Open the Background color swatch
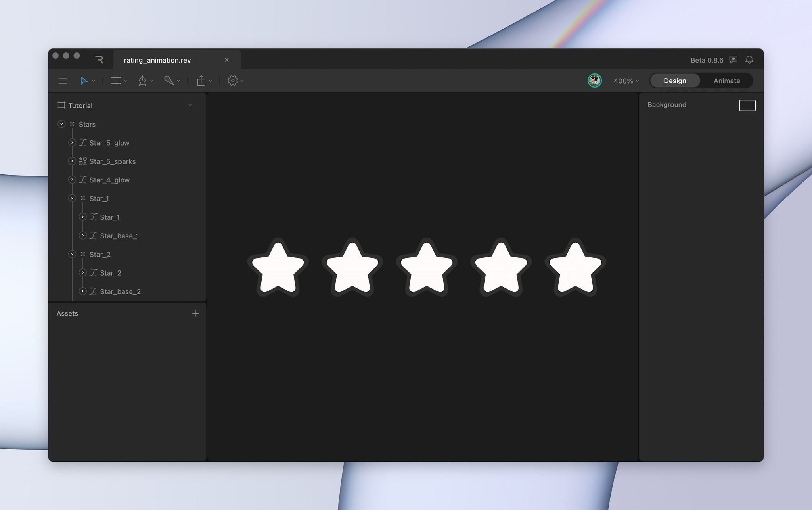812x510 pixels. (747, 105)
